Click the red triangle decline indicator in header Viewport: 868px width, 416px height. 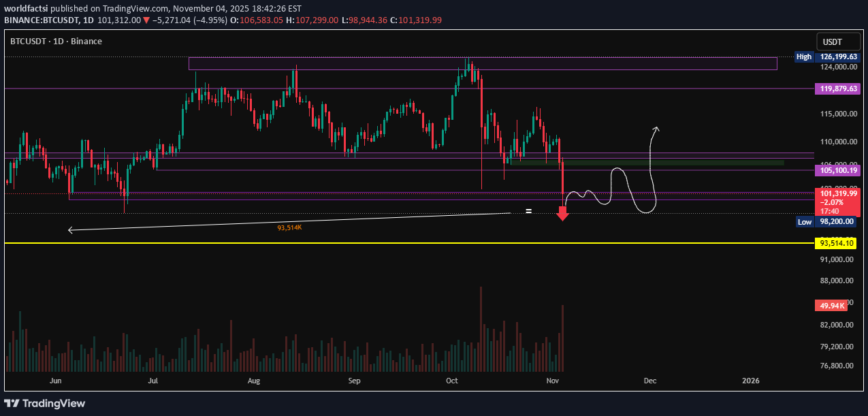tap(147, 20)
